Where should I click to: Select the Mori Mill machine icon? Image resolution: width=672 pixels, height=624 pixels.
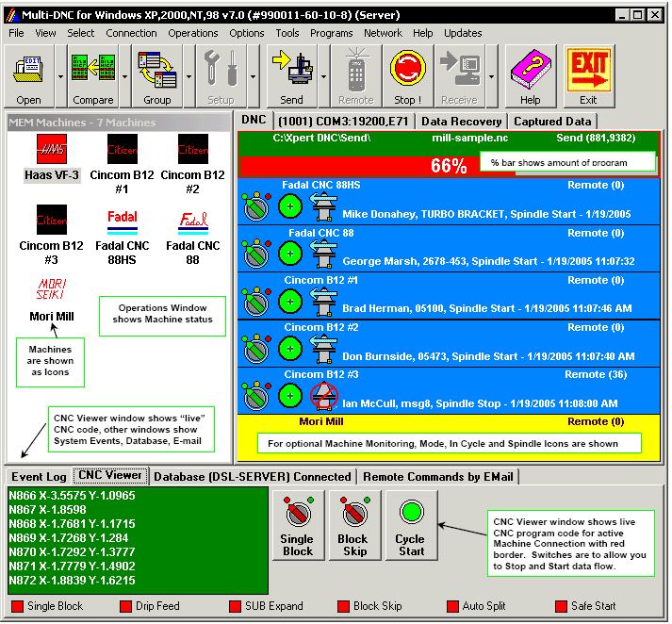52,295
